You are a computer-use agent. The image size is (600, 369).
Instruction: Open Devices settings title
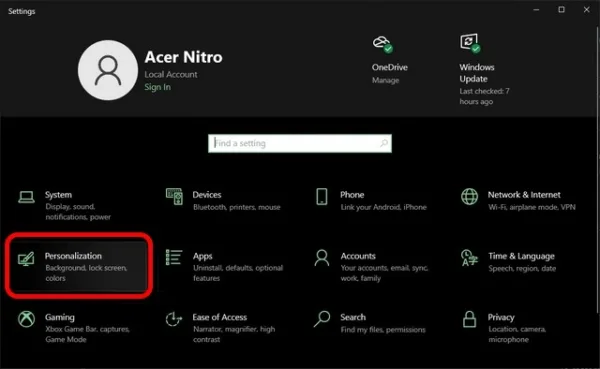tap(207, 195)
